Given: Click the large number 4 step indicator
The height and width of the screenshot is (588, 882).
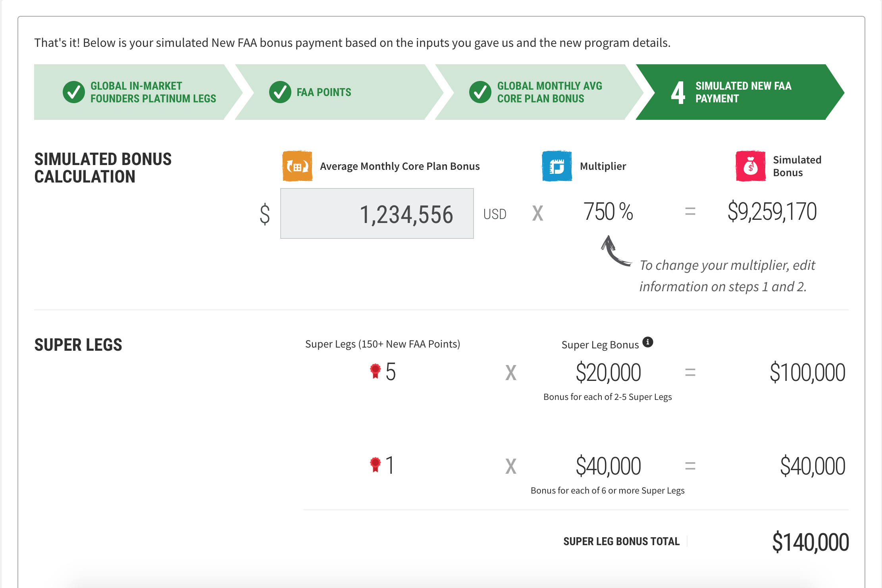Looking at the screenshot, I should click(x=678, y=92).
